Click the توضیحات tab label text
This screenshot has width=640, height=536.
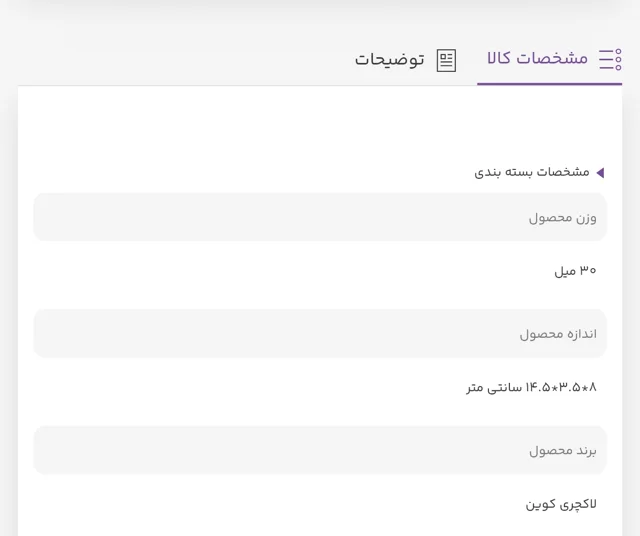390,60
